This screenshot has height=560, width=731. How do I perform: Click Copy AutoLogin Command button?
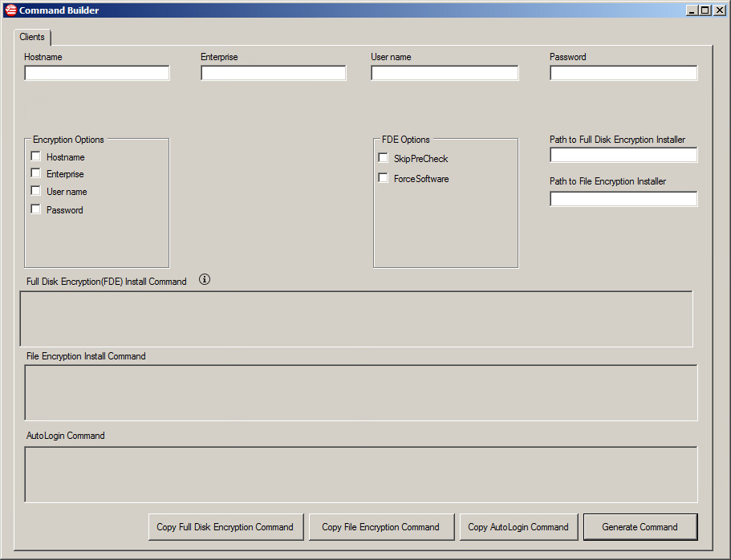pos(518,527)
